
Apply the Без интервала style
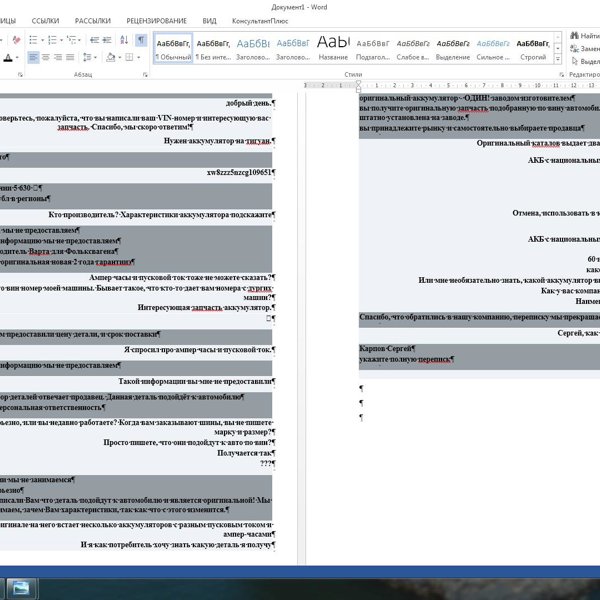(213, 48)
